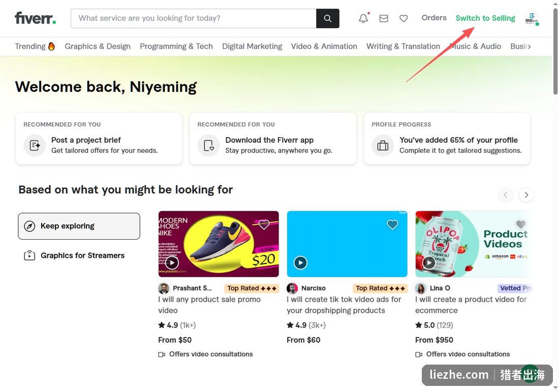The image size is (559, 392).
Task: Click Narciso's seller avatar
Action: pyautogui.click(x=292, y=288)
